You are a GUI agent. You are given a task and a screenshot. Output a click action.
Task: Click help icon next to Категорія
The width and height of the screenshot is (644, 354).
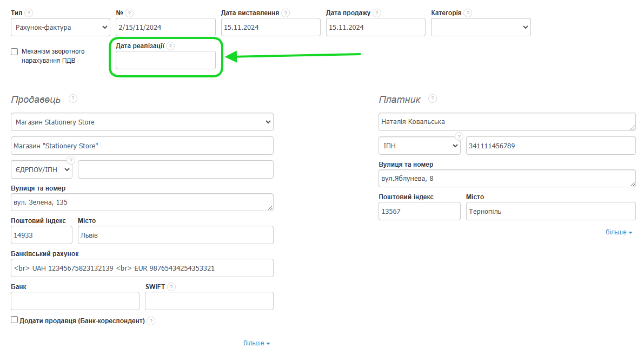pos(468,13)
